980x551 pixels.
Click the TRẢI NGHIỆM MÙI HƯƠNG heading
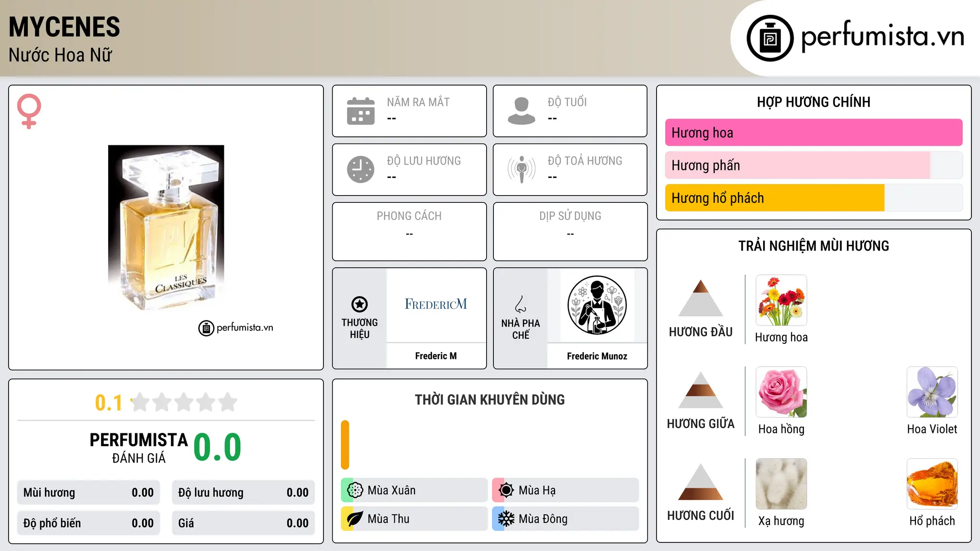click(813, 246)
